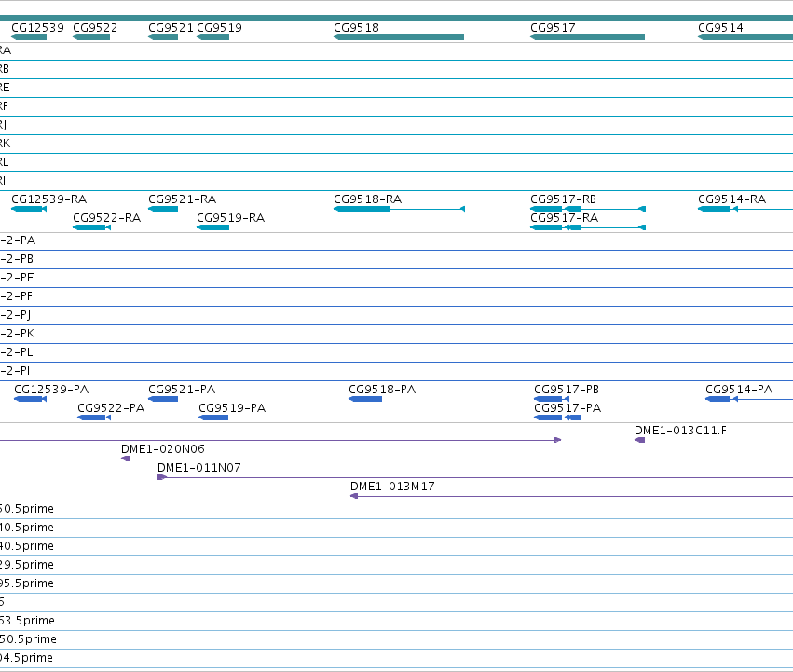This screenshot has height=672, width=793.
Task: Click the CG9514 gene label
Action: pyautogui.click(x=720, y=28)
